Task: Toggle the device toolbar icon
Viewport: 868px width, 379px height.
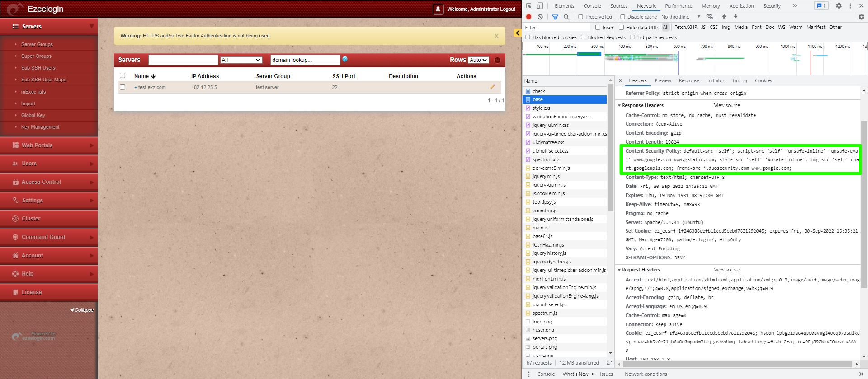Action: (540, 6)
